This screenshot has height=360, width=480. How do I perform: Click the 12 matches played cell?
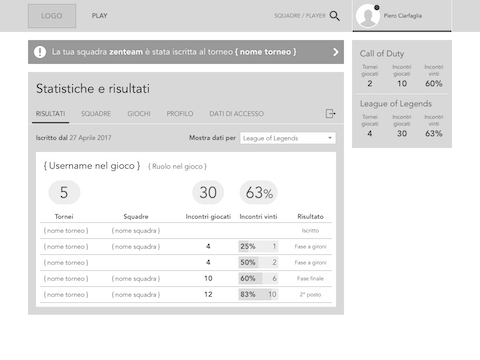click(208, 294)
